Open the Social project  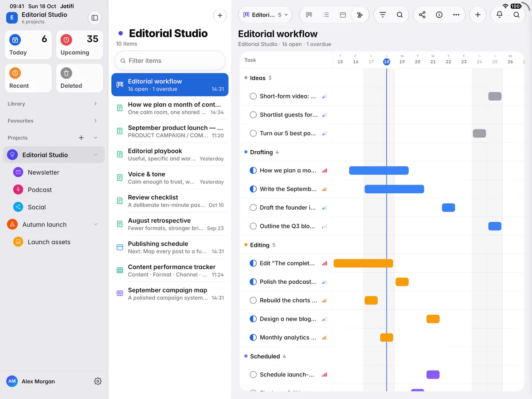[x=54, y=207]
